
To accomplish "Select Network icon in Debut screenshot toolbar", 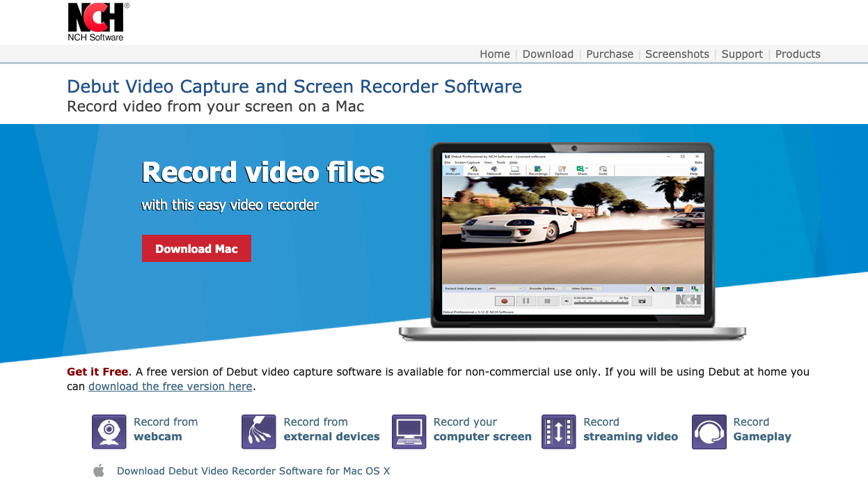I will (494, 170).
